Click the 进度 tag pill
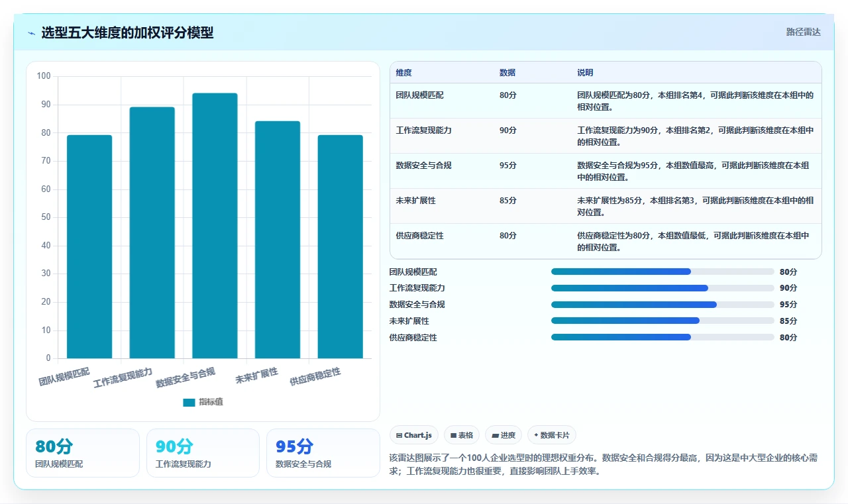The image size is (848, 504). click(x=503, y=435)
